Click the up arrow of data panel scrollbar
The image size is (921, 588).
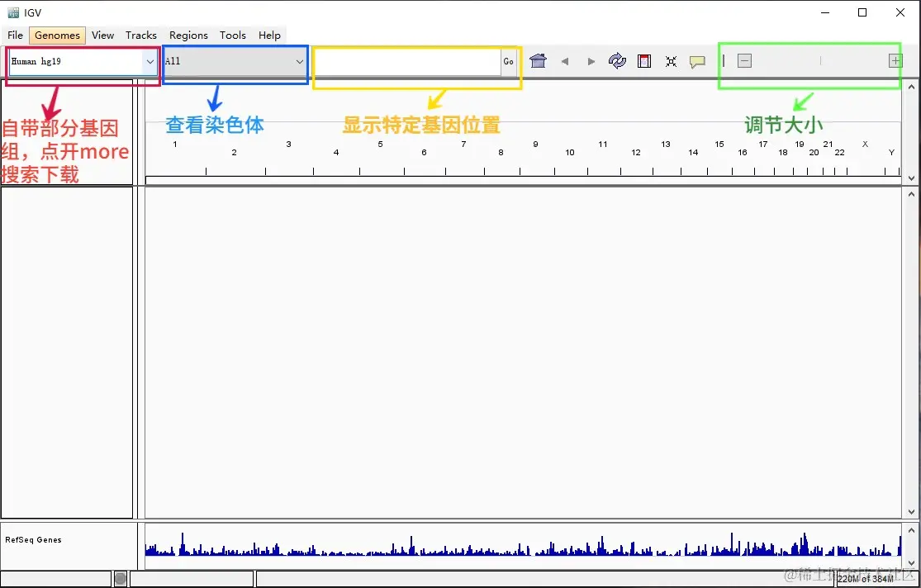[x=912, y=194]
